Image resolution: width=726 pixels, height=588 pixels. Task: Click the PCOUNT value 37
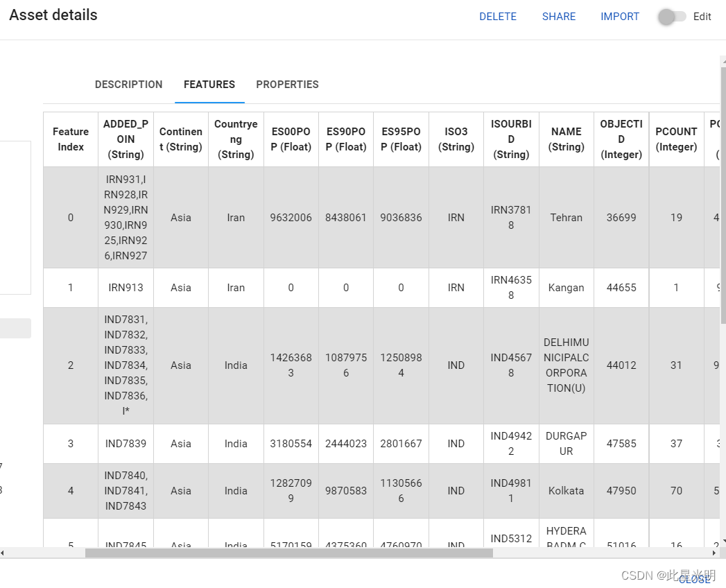pyautogui.click(x=676, y=444)
